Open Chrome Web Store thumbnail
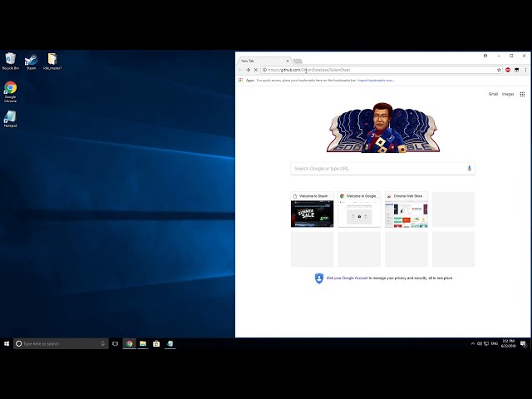The height and width of the screenshot is (399, 532). [406, 209]
